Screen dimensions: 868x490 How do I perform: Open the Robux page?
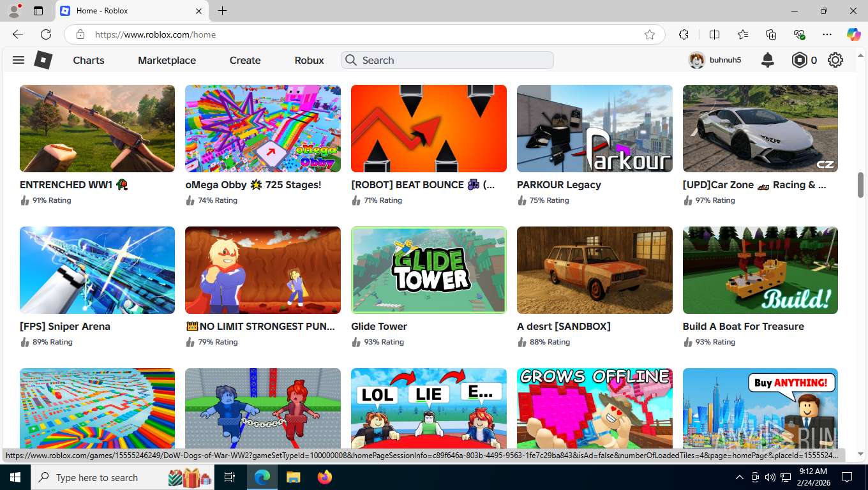(310, 60)
